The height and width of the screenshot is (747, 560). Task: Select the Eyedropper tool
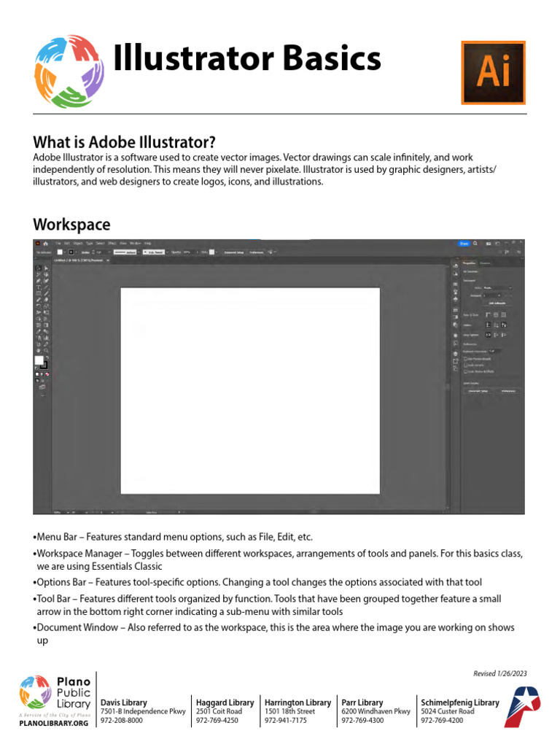click(x=39, y=332)
